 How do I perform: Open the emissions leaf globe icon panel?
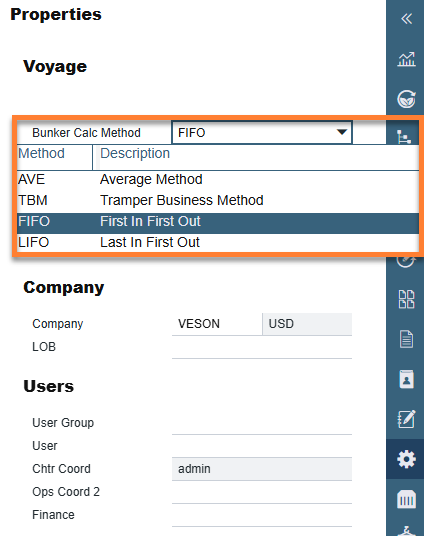(x=406, y=99)
